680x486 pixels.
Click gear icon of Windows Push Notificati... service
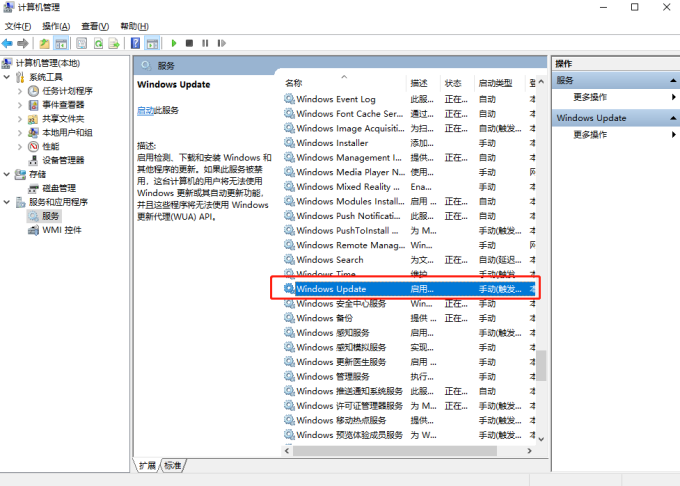pyautogui.click(x=289, y=216)
